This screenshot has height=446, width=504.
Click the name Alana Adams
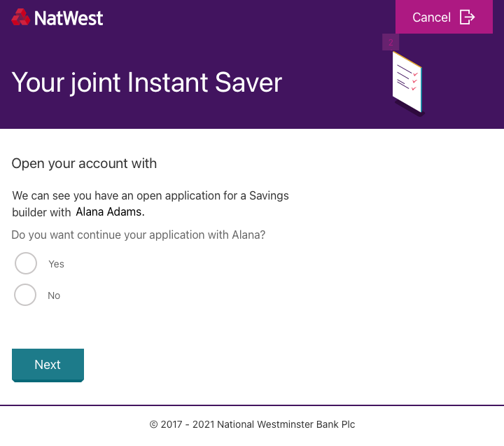tap(111, 212)
